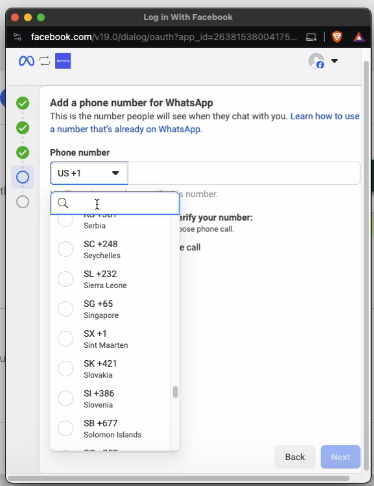Click the country search field
The width and height of the screenshot is (374, 486).
[x=115, y=203]
